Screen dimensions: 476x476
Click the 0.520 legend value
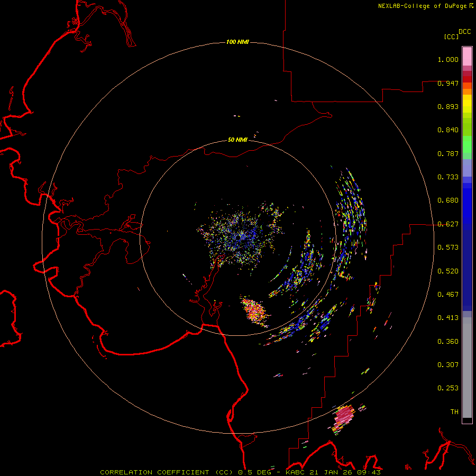pos(448,271)
